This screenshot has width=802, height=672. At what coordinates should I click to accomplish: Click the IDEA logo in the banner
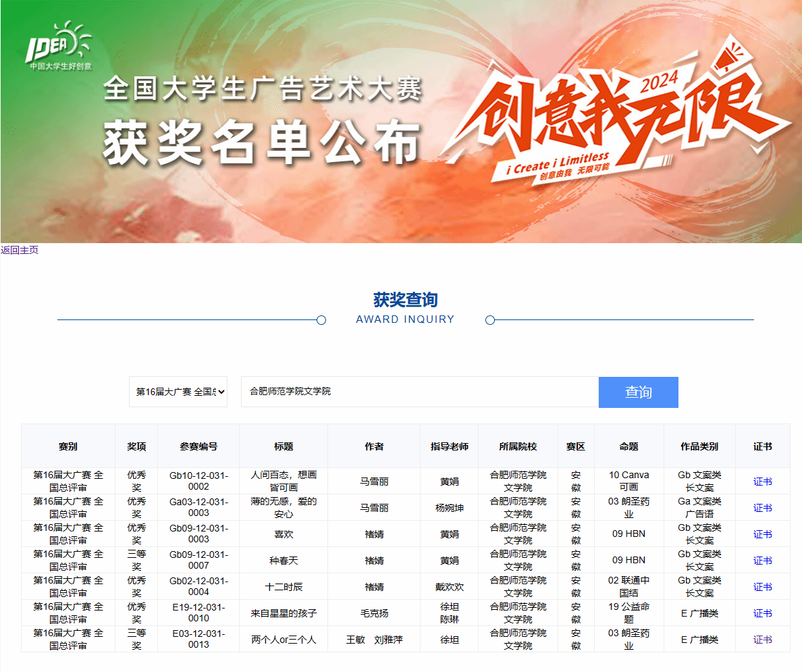point(59,47)
